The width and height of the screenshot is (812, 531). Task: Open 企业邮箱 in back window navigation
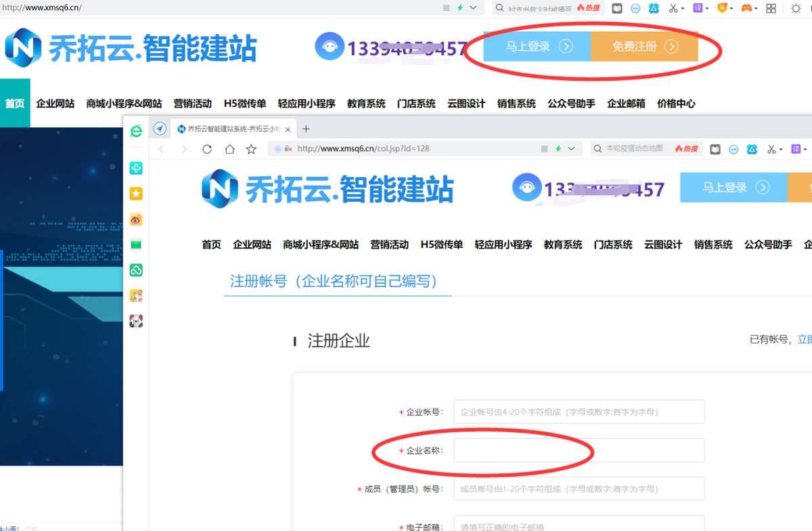click(x=626, y=104)
